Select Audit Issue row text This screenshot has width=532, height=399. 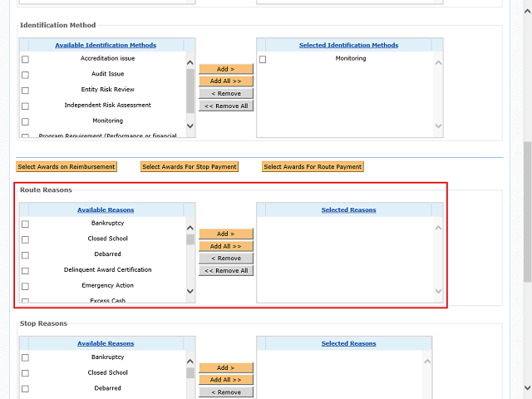click(x=107, y=74)
